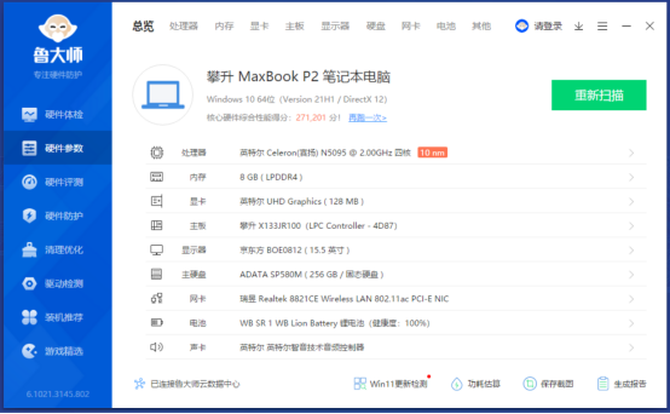Click 请登录 to sign in
This screenshot has height=414, width=670.
[x=540, y=26]
